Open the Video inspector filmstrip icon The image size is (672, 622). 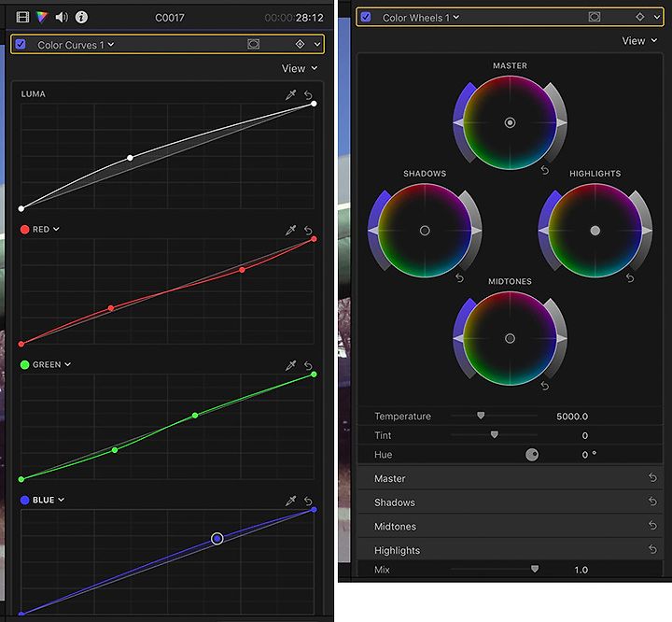(x=22, y=17)
